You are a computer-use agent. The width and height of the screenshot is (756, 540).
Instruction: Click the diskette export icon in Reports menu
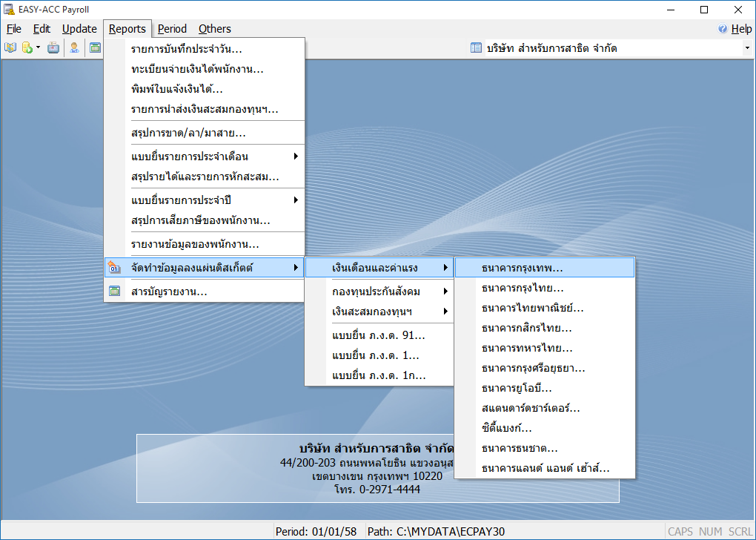114,268
